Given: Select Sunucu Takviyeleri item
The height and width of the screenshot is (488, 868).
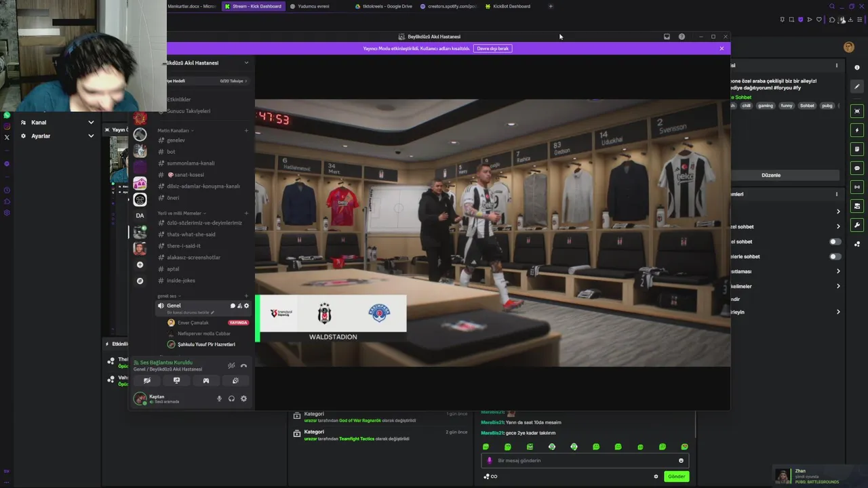Looking at the screenshot, I should [x=188, y=111].
